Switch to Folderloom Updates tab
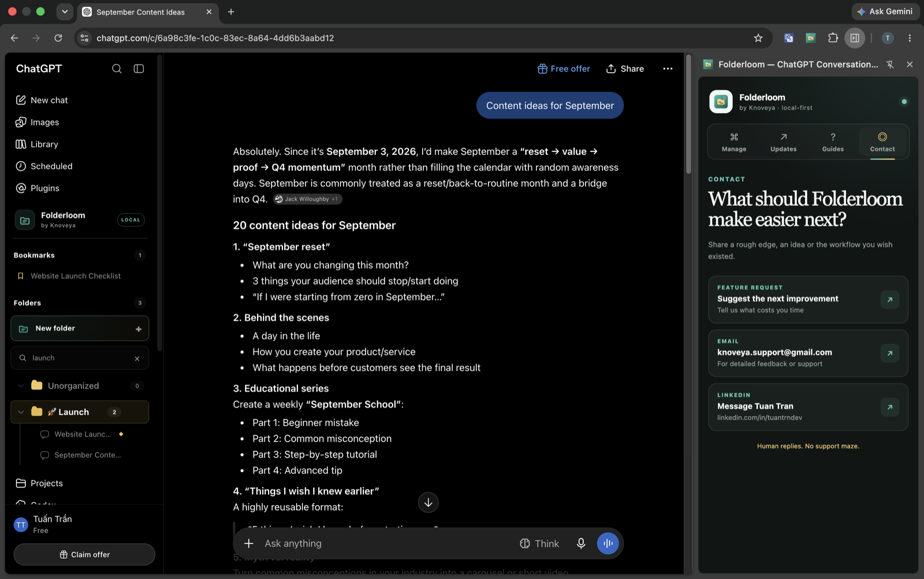The height and width of the screenshot is (579, 924). (x=784, y=142)
